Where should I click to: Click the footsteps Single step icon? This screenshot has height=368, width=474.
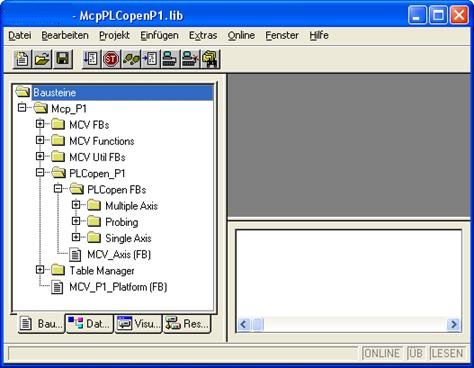tap(131, 59)
